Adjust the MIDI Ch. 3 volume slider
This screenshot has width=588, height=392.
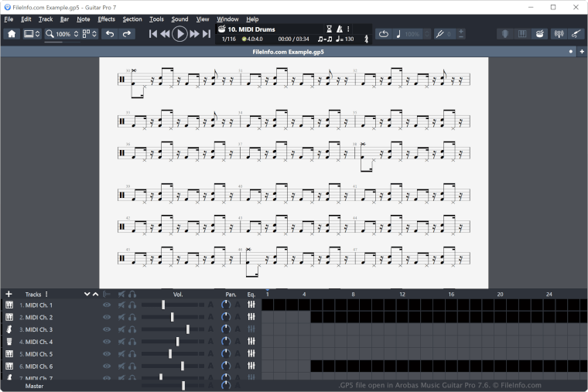click(x=188, y=329)
